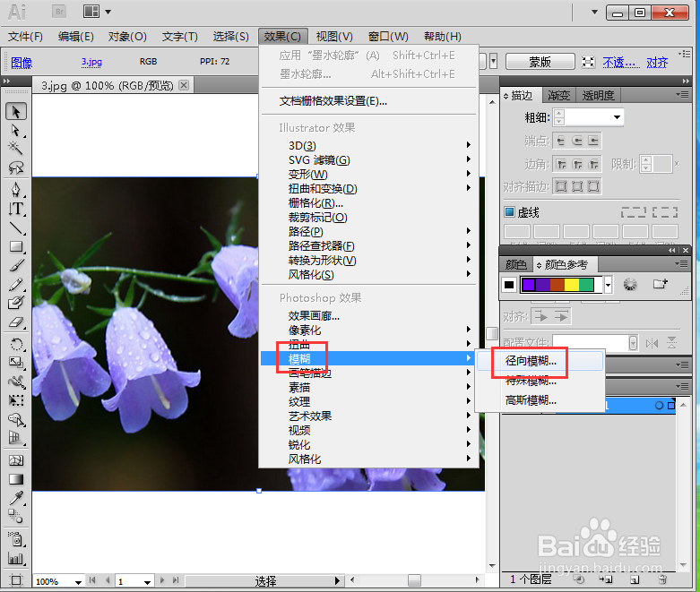This screenshot has width=700, height=592.
Task: Choose 径向模糊... from blur submenu
Action: [540, 361]
